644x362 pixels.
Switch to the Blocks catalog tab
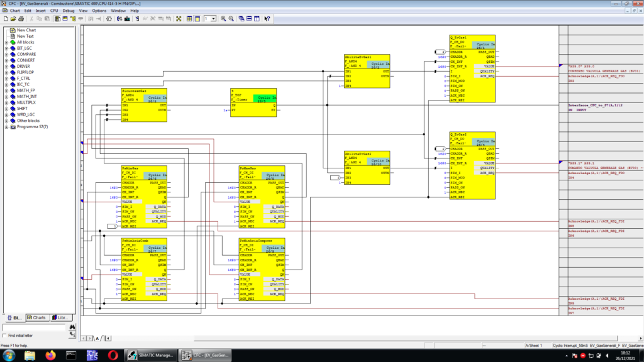(15, 317)
